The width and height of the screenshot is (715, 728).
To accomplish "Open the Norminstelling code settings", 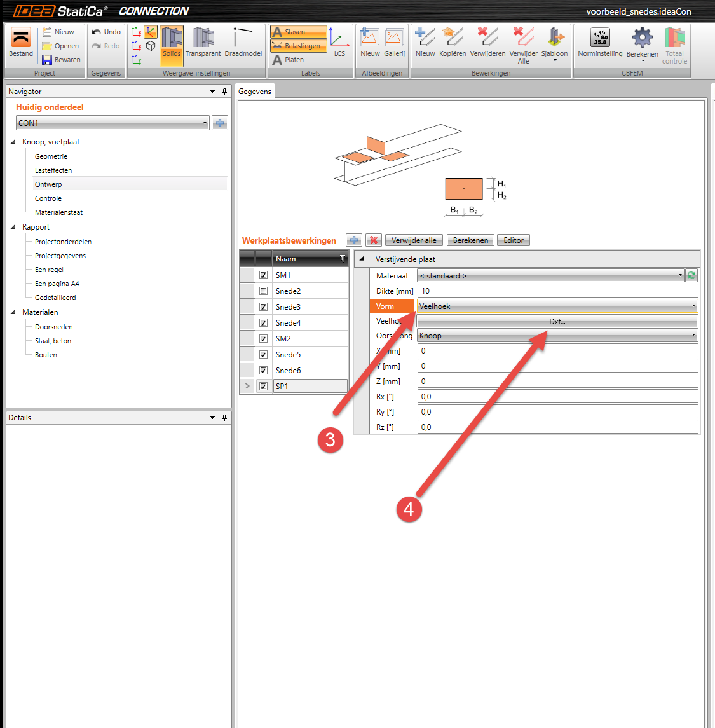I will click(x=600, y=42).
